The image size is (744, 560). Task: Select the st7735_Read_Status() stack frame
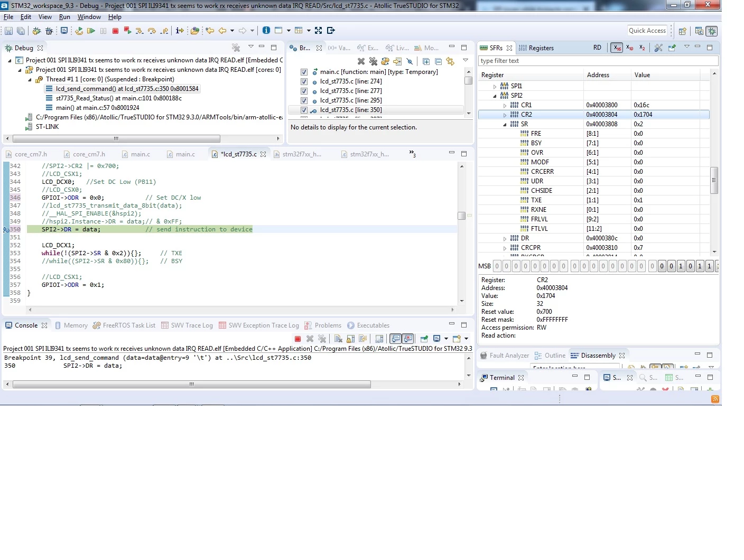tap(119, 98)
